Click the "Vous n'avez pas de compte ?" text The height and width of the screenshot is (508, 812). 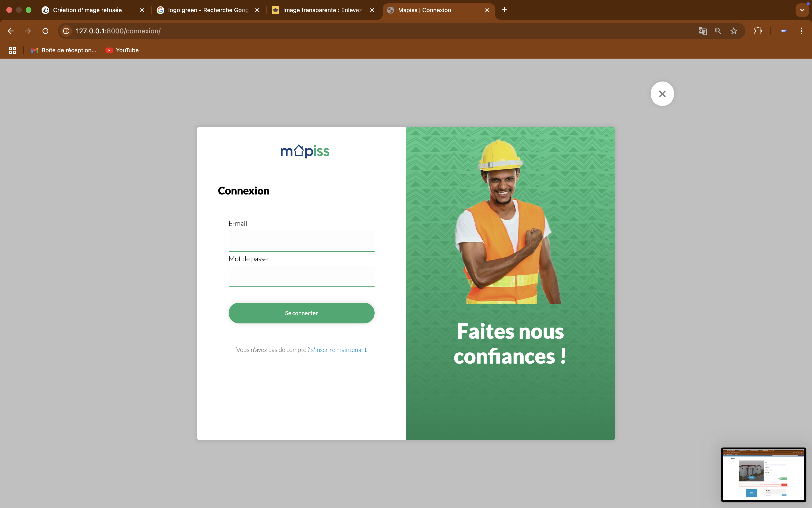coord(273,350)
